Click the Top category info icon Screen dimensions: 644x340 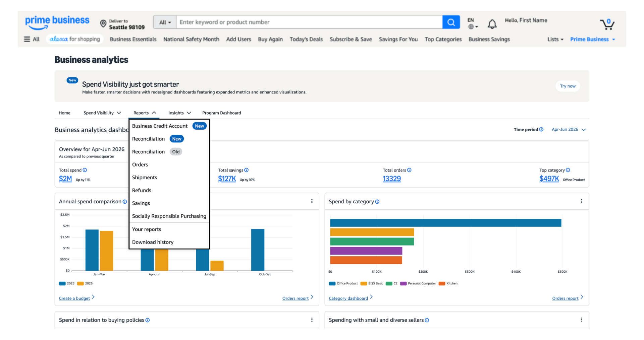tap(568, 170)
